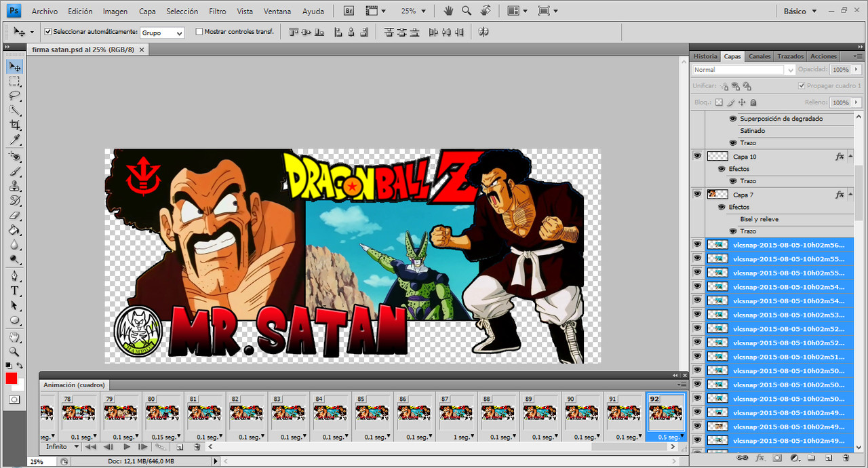Delete layer using the layers panel trash icon

tap(846, 458)
